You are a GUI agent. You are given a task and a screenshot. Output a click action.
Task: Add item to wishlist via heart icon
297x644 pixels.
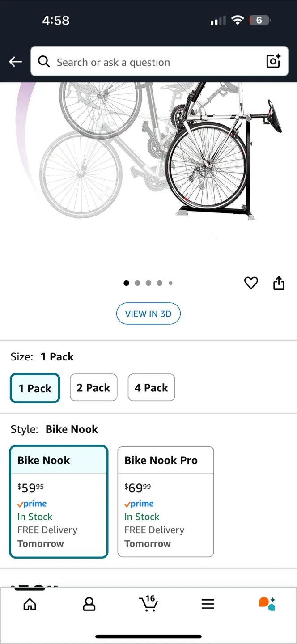click(251, 283)
